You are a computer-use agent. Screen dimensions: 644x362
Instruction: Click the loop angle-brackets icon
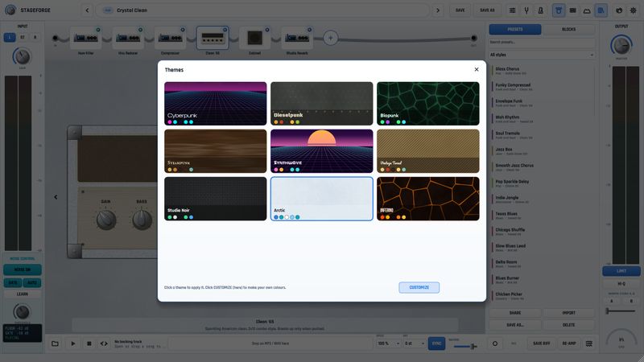[x=104, y=343]
